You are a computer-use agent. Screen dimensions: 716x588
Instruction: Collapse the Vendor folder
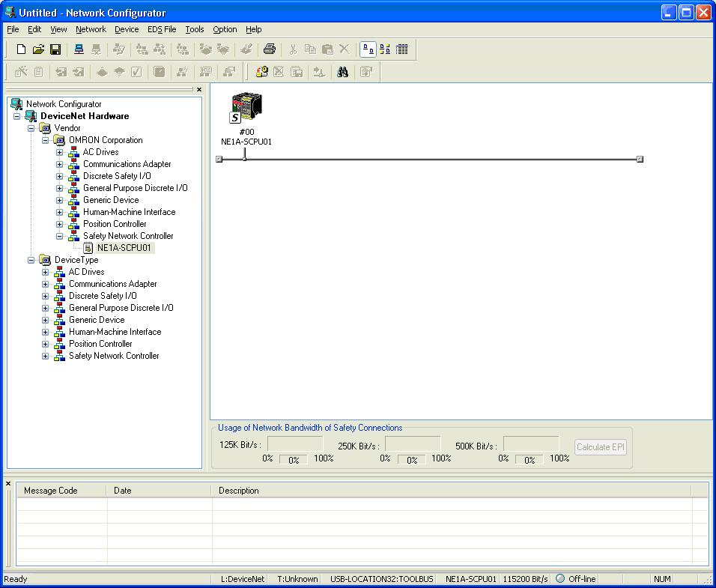tap(31, 128)
